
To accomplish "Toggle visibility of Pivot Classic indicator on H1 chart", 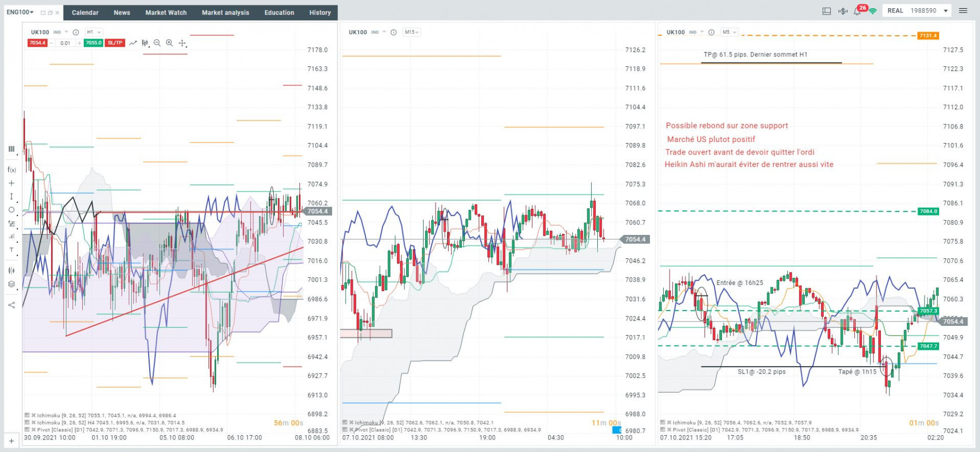I will pos(27,430).
